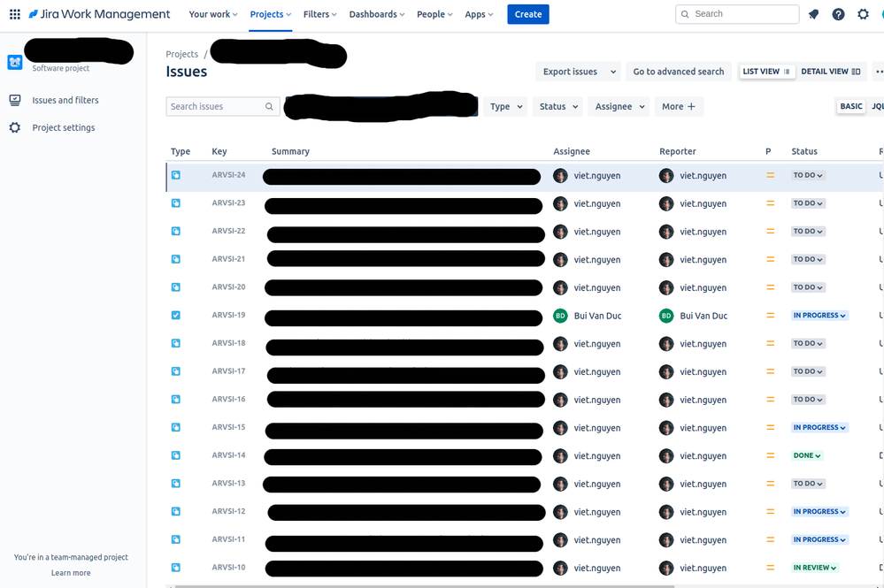Click issue type icon for ARVSI-24
884x588 pixels.
pos(176,175)
